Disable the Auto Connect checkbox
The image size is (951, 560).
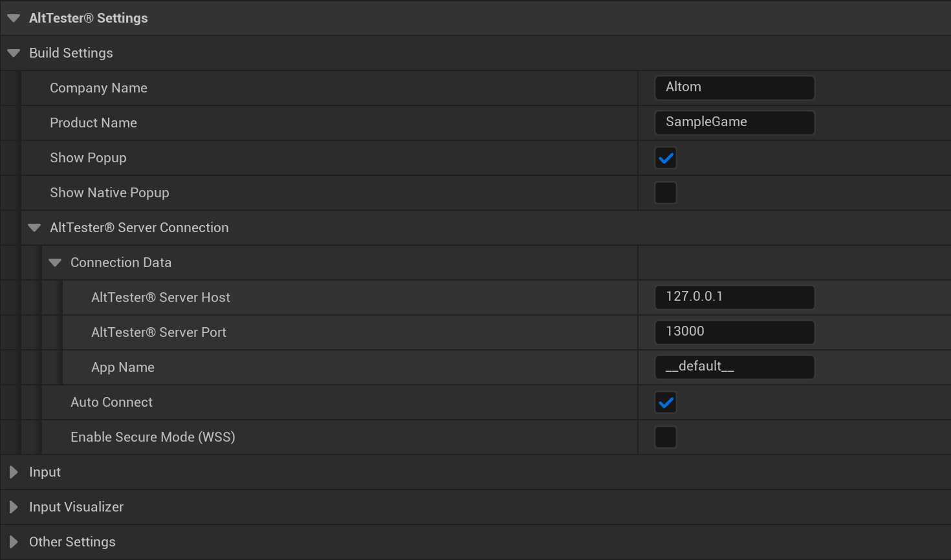point(666,402)
